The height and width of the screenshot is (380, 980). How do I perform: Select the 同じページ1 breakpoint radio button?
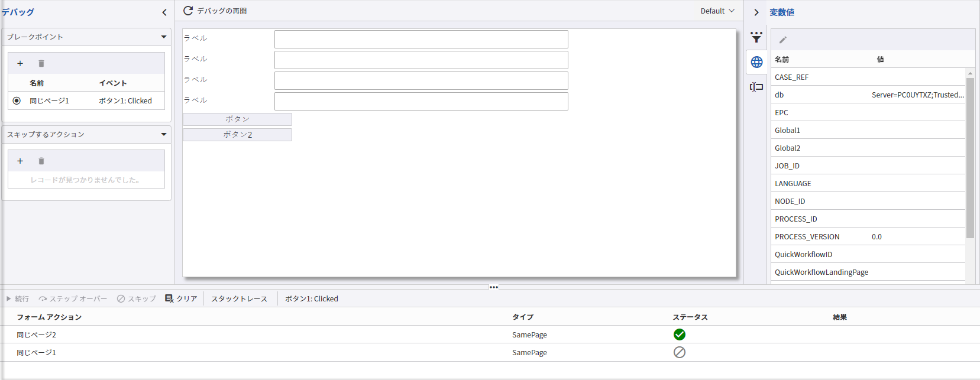point(17,100)
